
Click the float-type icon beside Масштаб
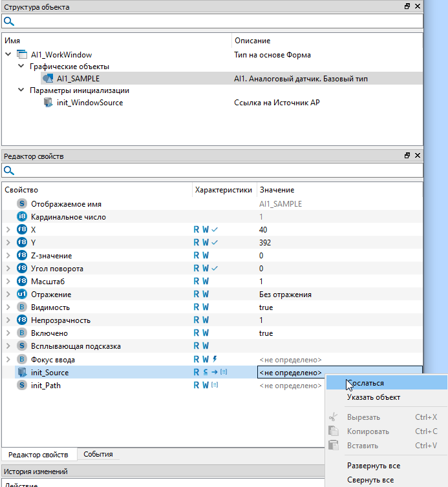(22, 282)
